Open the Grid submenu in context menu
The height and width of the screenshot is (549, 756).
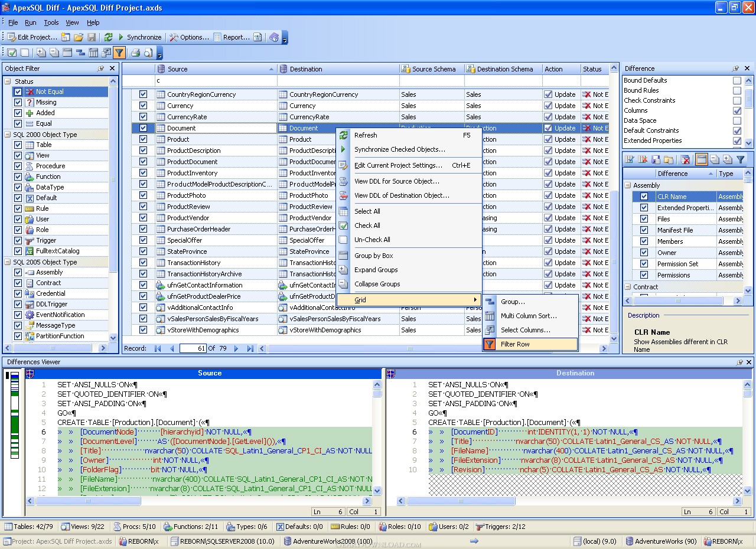click(409, 300)
